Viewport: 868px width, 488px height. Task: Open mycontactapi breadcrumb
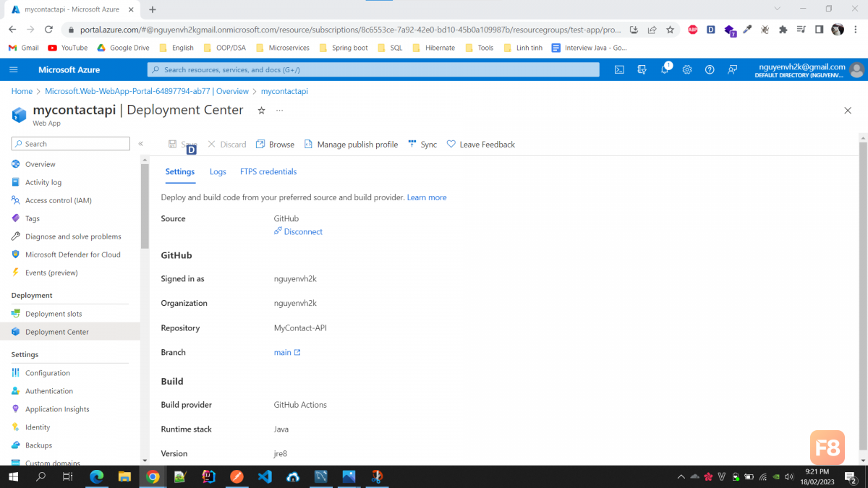coord(284,91)
